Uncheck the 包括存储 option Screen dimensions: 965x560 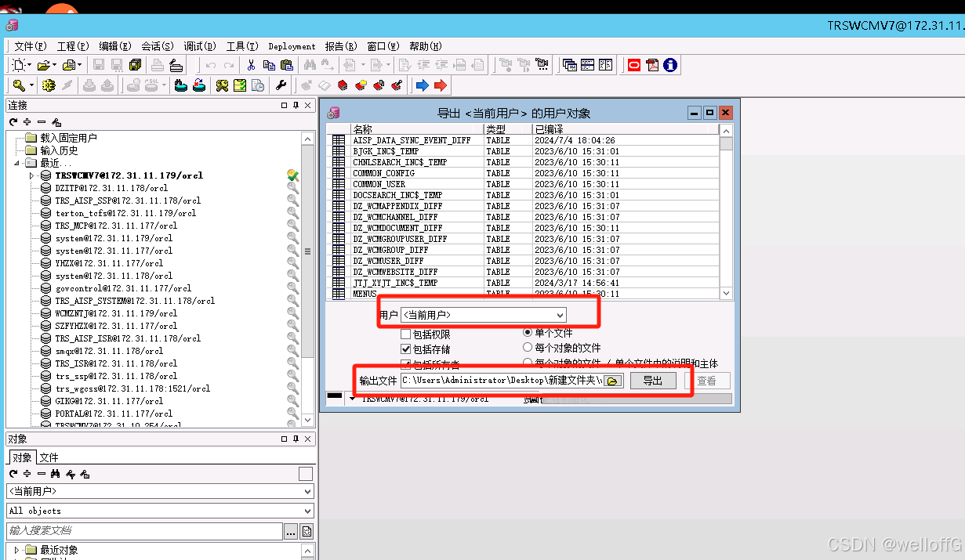click(x=405, y=348)
